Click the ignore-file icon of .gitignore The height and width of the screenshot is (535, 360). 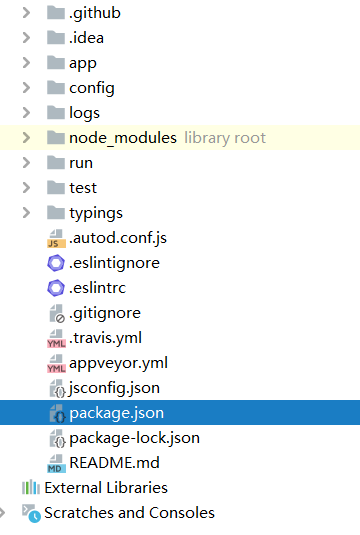click(x=57, y=313)
